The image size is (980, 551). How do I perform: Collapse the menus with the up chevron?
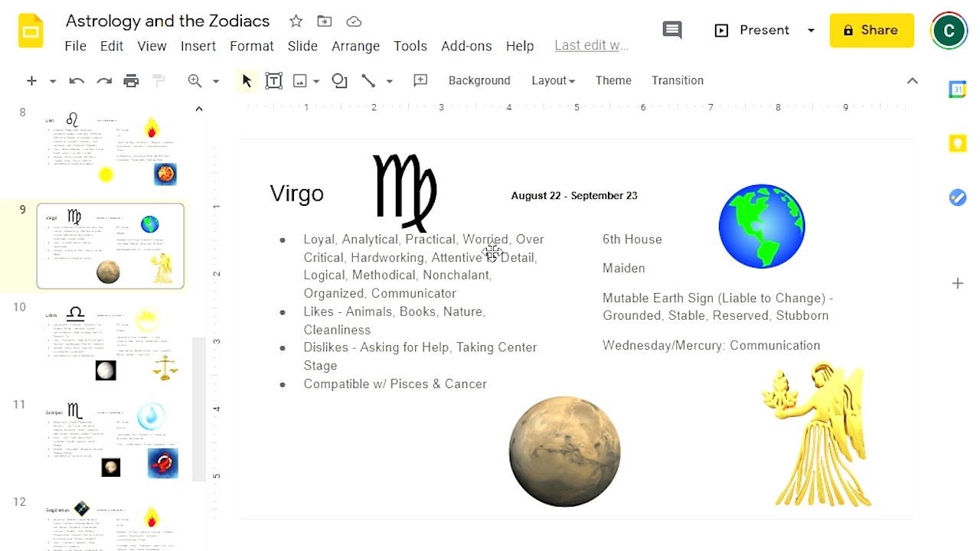click(912, 80)
